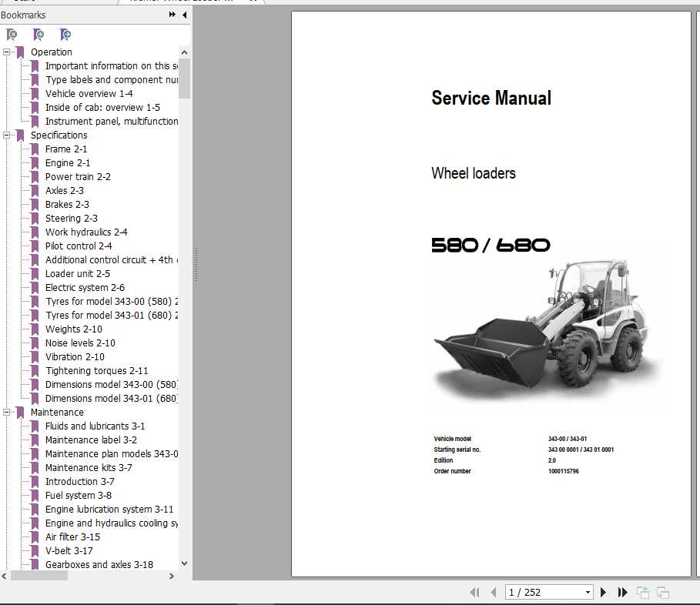Image resolution: width=700 pixels, height=605 pixels.
Task: Open Frame 2-1 bookmark
Action: (66, 149)
